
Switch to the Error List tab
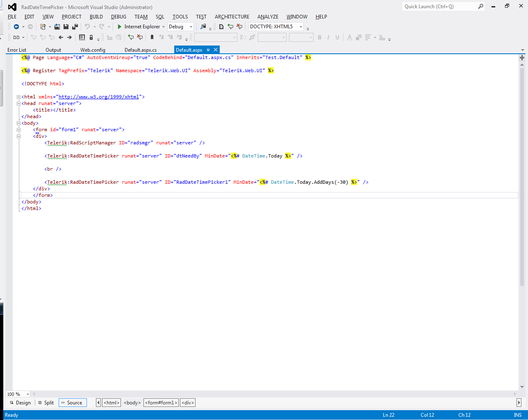pyautogui.click(x=17, y=50)
